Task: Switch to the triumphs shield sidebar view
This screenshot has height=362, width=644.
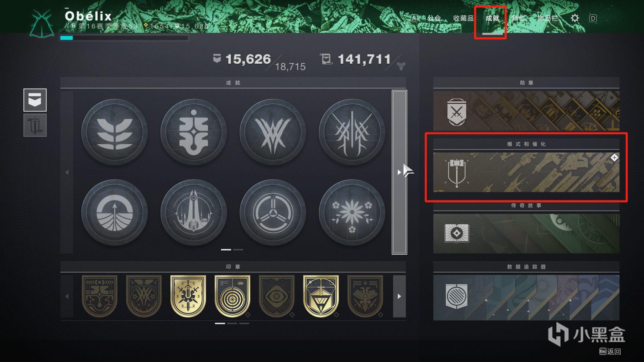Action: [35, 100]
